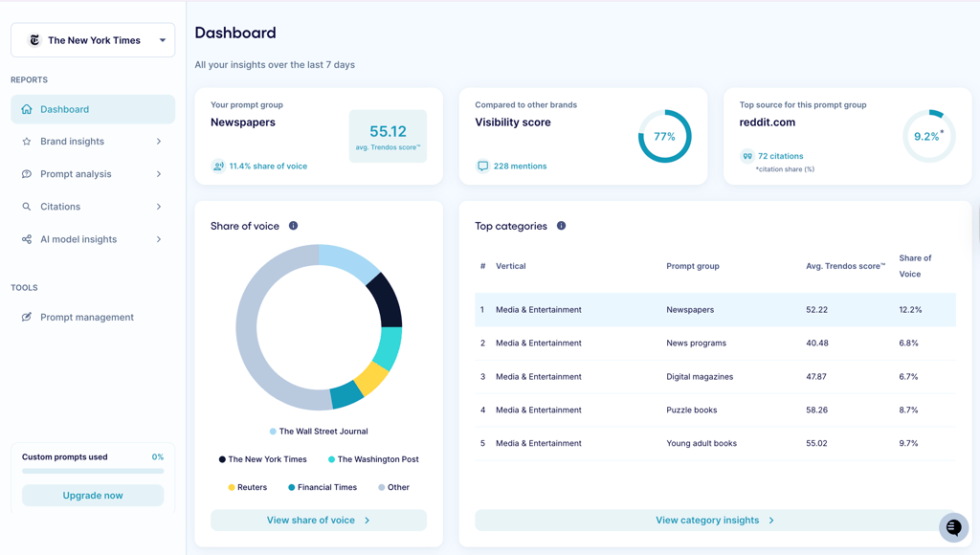
Task: Click the View share of voice button
Action: coord(319,520)
